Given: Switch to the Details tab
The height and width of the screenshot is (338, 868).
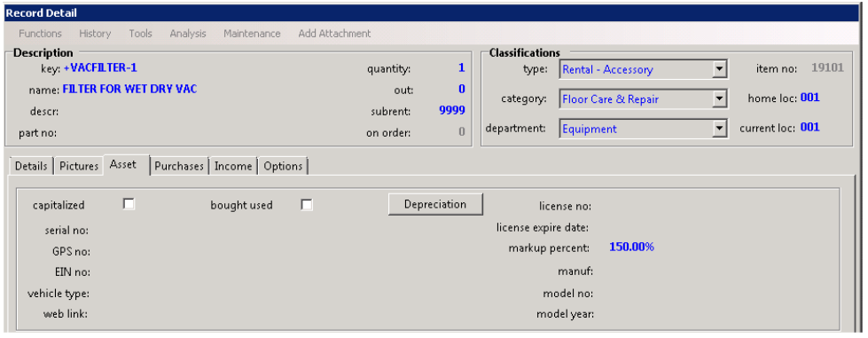Looking at the screenshot, I should point(31,166).
